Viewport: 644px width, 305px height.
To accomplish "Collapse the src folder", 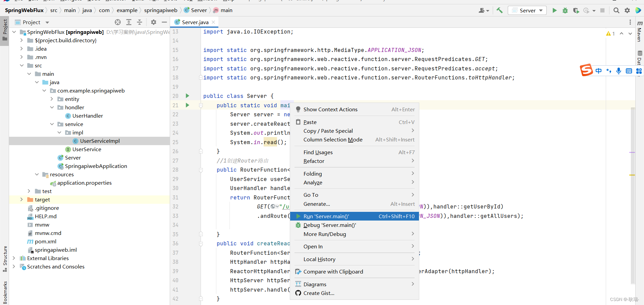I will [21, 65].
